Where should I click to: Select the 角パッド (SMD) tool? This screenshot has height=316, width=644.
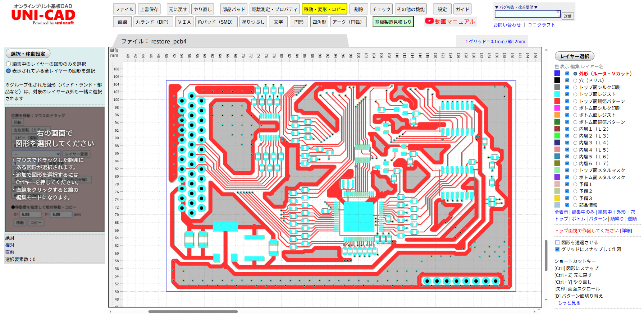coord(215,22)
